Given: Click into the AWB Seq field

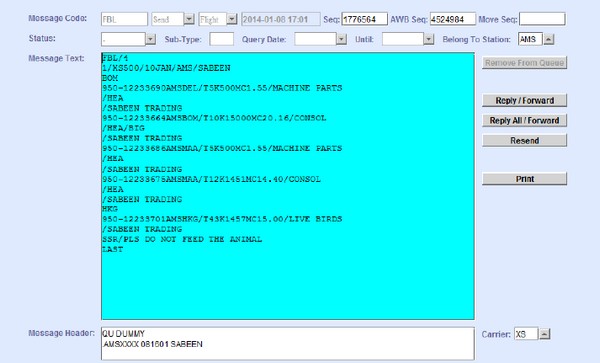Looking at the screenshot, I should [453, 19].
